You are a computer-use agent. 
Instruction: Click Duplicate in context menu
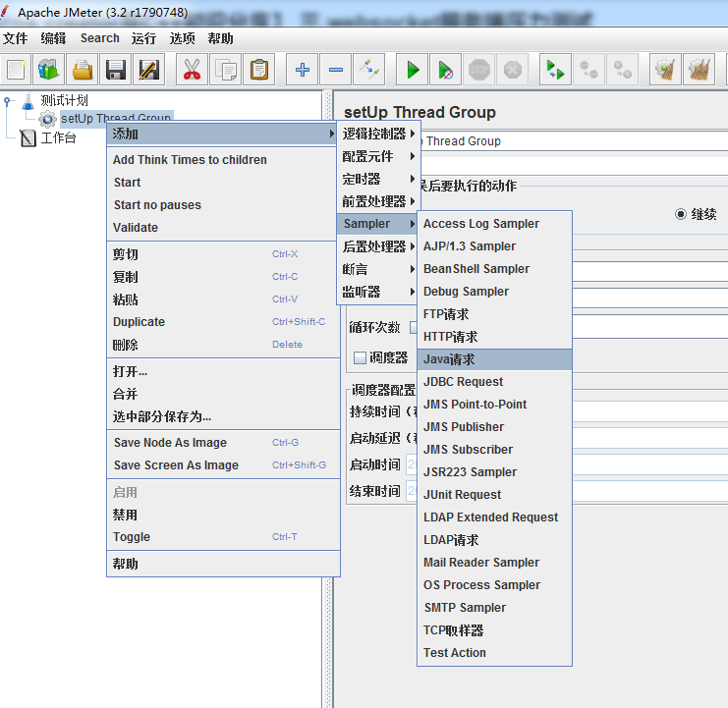click(x=221, y=322)
